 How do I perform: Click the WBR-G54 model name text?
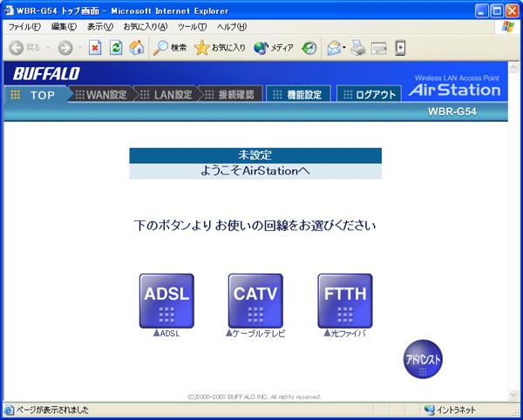452,112
